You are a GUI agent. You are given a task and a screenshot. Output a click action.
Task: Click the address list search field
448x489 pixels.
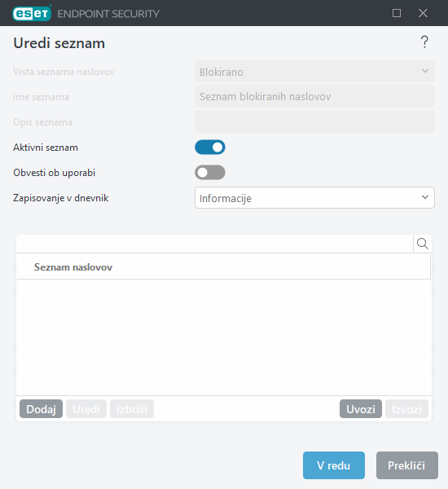click(215, 244)
